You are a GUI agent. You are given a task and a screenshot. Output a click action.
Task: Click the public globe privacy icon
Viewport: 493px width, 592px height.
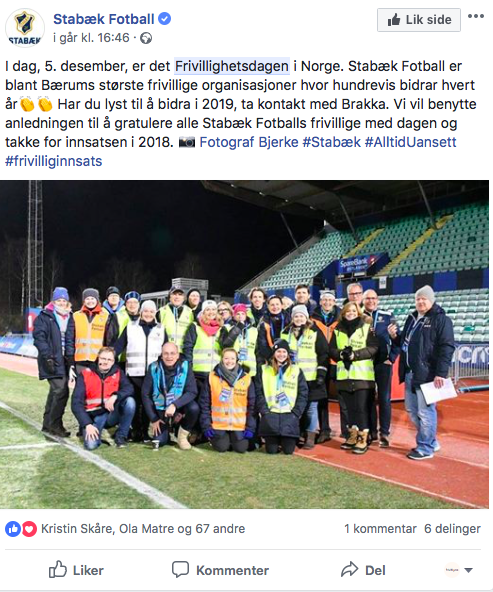[x=146, y=38]
